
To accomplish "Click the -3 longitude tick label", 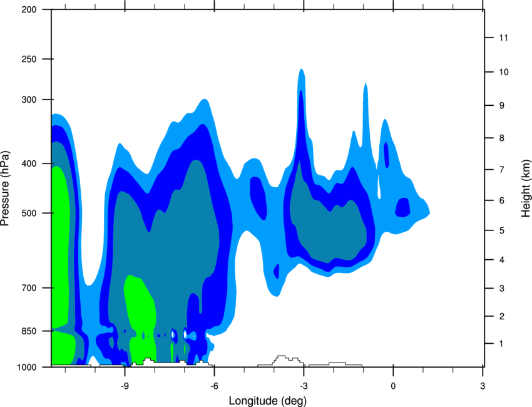I will [x=304, y=386].
